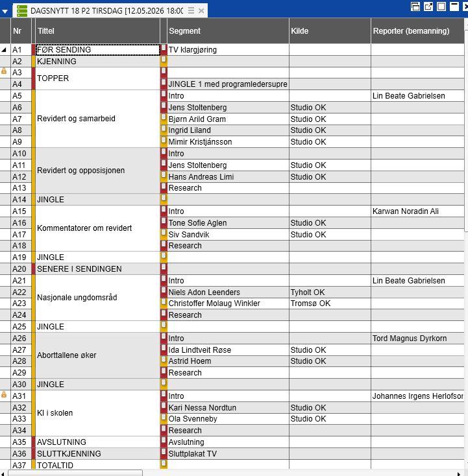Select the SLUTTKJENNING title cell
Viewport: 468px width, 476px height.
click(x=97, y=453)
